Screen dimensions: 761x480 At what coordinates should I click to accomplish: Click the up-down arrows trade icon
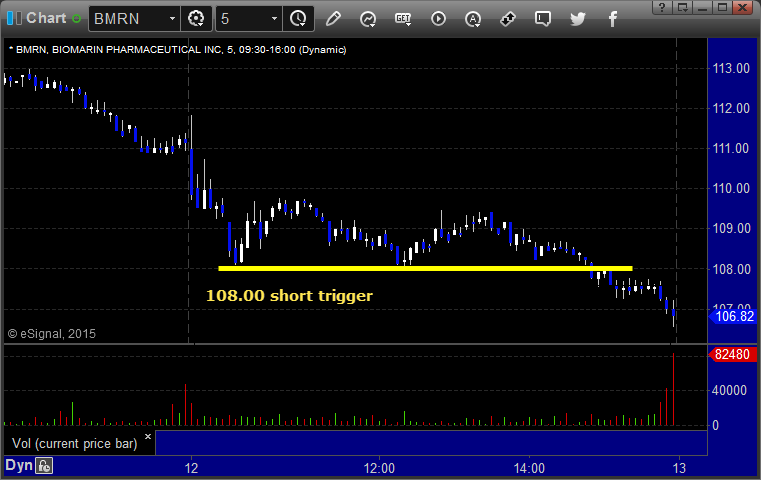(508, 19)
